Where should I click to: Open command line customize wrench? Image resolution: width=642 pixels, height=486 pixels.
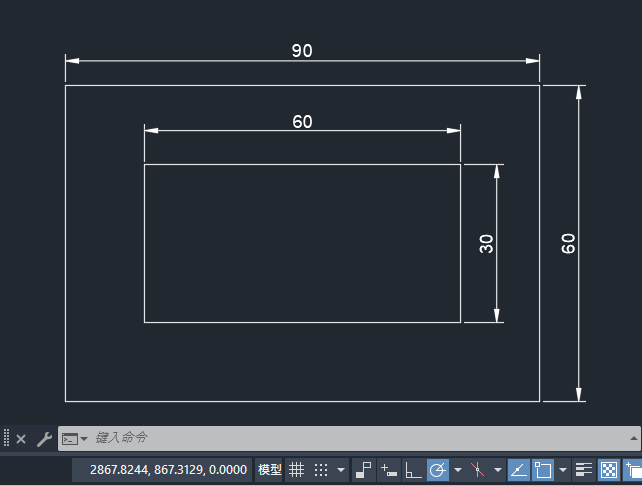(x=44, y=439)
